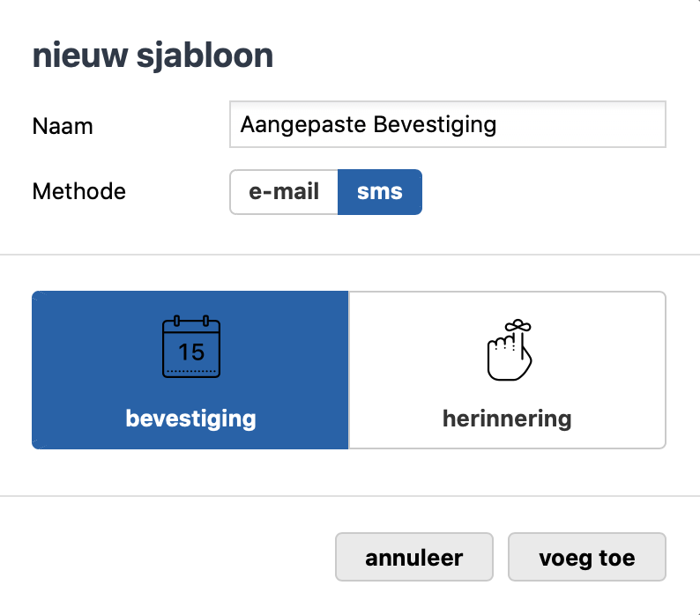Click the Naam text field
Image resolution: width=700 pixels, height=615 pixels.
click(x=448, y=124)
